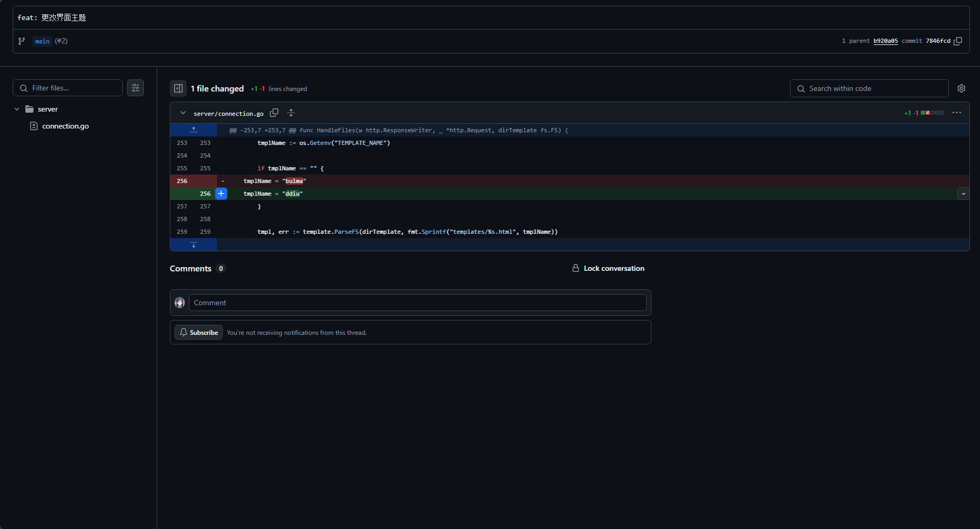This screenshot has width=980, height=529.
Task: Open pull request #2 link
Action: click(61, 41)
